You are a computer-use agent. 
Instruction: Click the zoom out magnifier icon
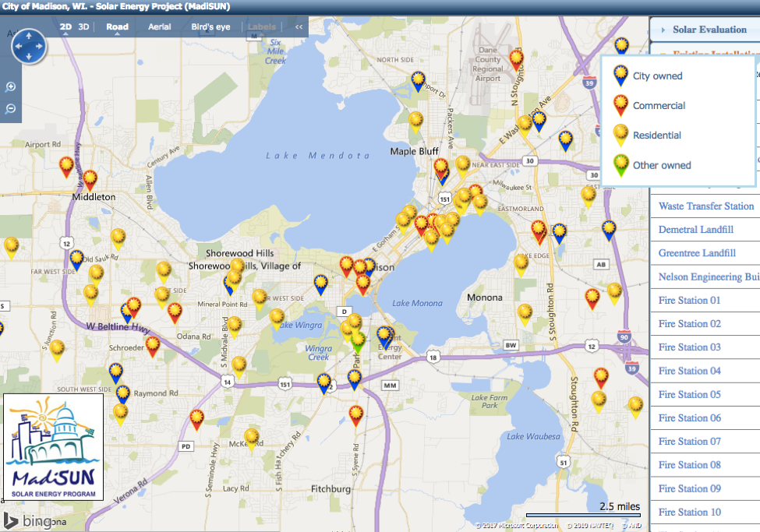point(11,109)
